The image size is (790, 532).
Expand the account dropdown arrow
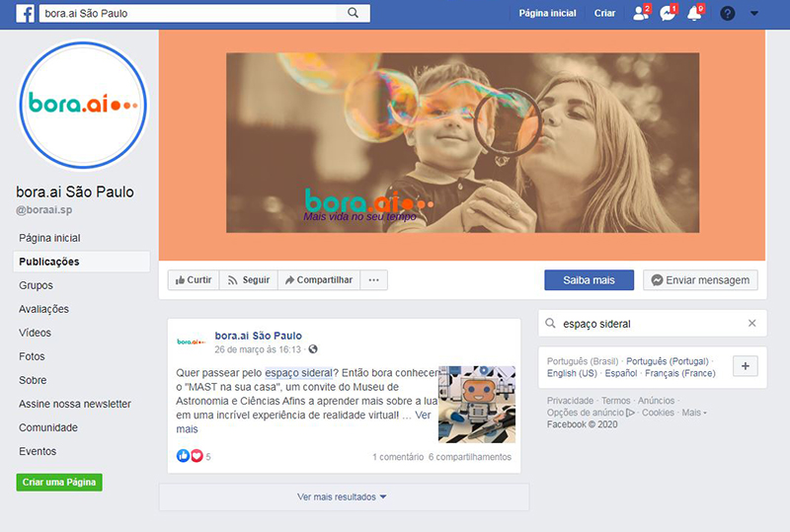tap(754, 14)
